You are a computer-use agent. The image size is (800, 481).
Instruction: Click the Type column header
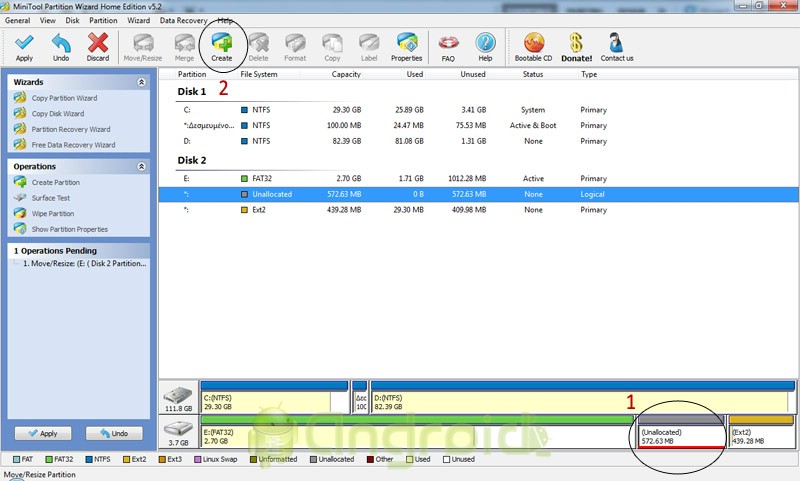[589, 74]
